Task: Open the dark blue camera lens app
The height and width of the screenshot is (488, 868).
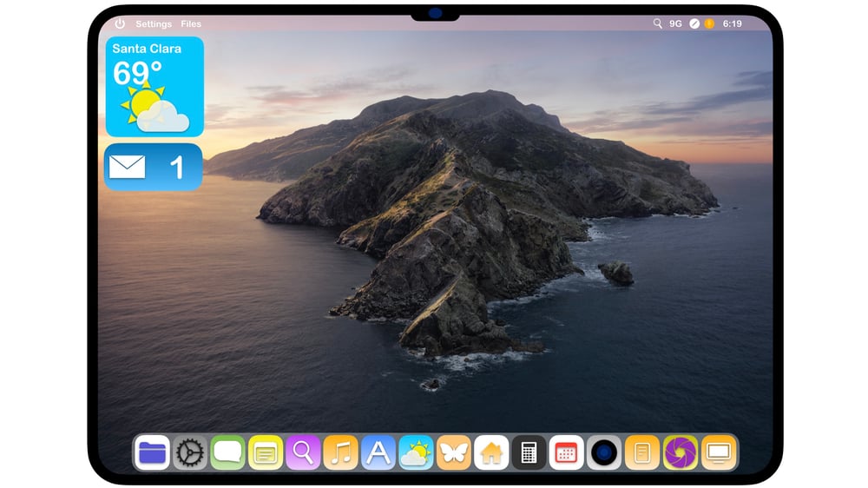Action: tap(604, 452)
